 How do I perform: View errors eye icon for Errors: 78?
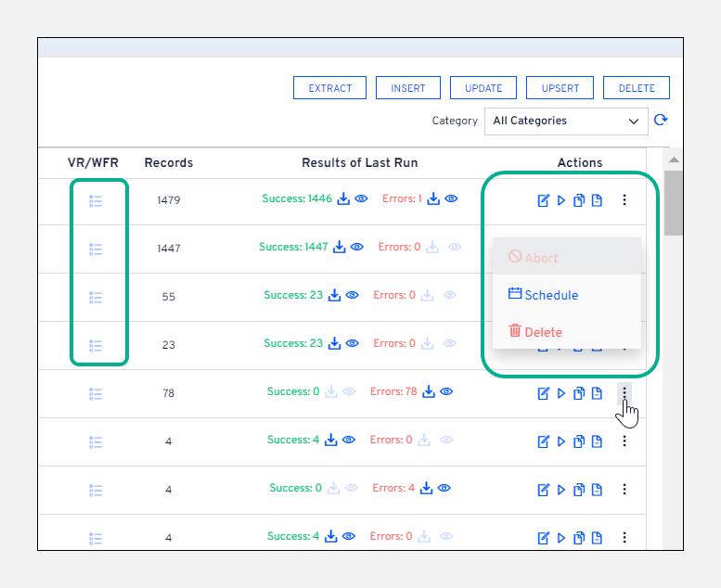[x=446, y=392]
